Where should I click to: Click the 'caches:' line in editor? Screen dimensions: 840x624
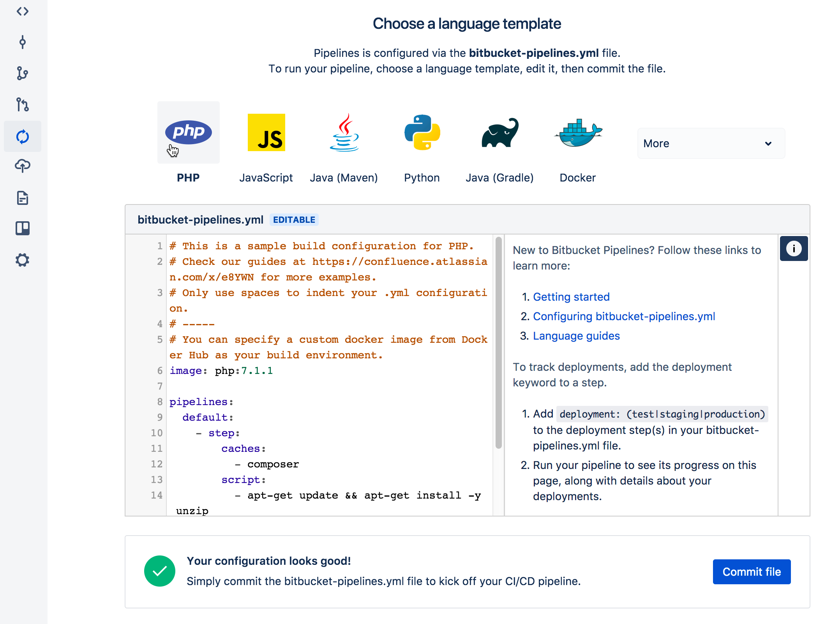(x=244, y=449)
